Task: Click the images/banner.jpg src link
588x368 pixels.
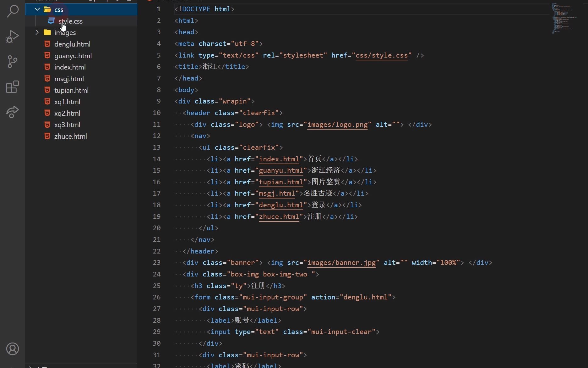Action: [341, 263]
